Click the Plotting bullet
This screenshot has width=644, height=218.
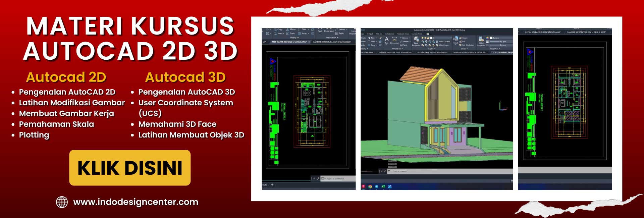point(34,135)
